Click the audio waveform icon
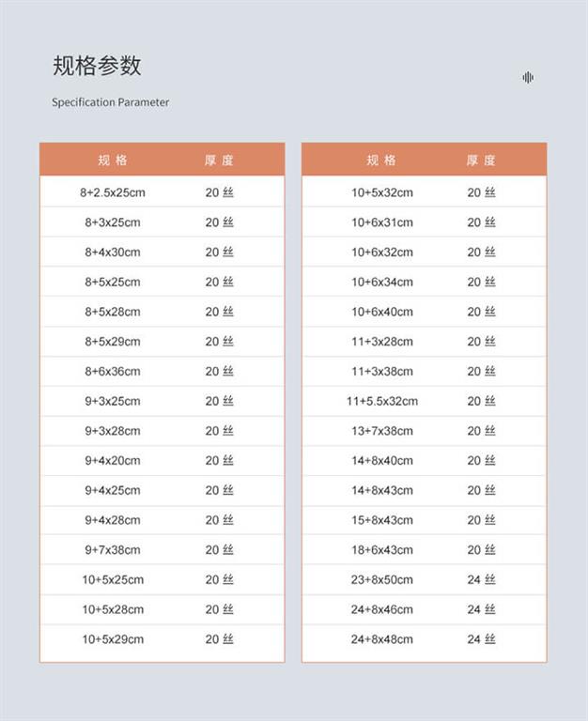The height and width of the screenshot is (721, 588). (x=528, y=78)
